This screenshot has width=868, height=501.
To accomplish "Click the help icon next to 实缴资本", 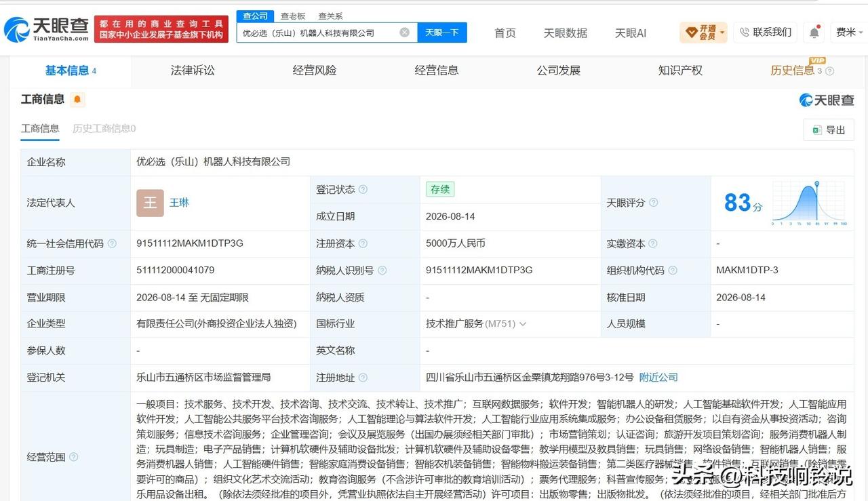I will tap(653, 243).
